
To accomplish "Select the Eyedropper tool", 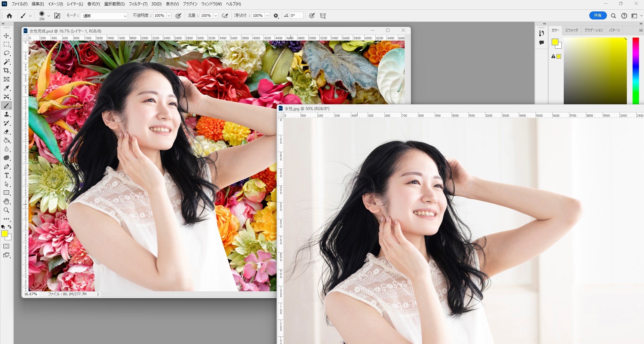I will click(x=6, y=88).
